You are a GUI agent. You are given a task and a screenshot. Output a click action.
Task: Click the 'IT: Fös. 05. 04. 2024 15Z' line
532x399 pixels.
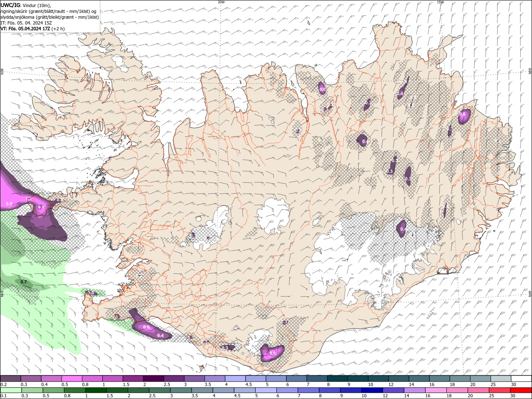pyautogui.click(x=26, y=23)
